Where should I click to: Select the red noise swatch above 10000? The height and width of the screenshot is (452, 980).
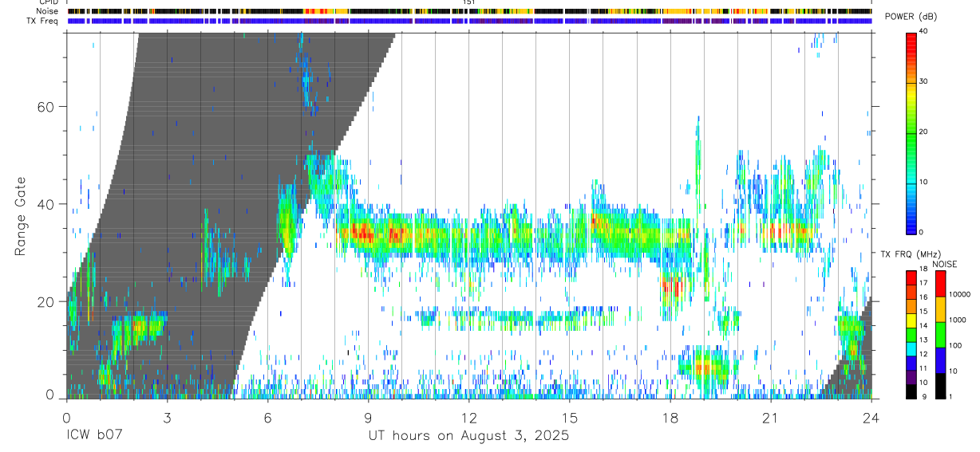tap(940, 284)
